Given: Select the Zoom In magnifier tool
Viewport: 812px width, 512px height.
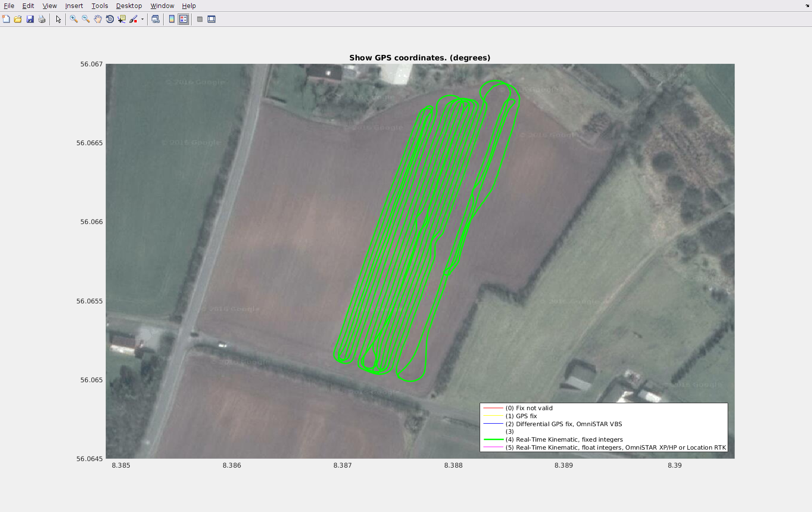Looking at the screenshot, I should point(74,19).
